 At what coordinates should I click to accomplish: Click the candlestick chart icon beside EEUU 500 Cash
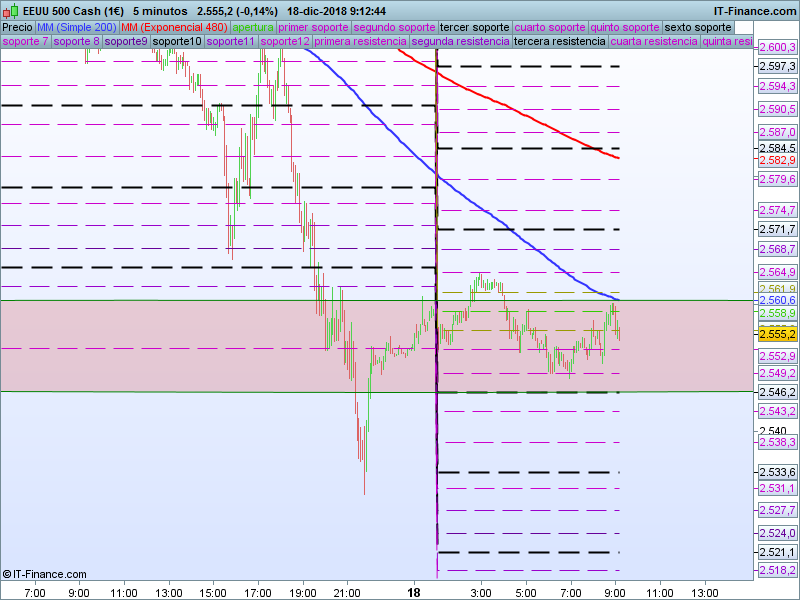(x=10, y=11)
